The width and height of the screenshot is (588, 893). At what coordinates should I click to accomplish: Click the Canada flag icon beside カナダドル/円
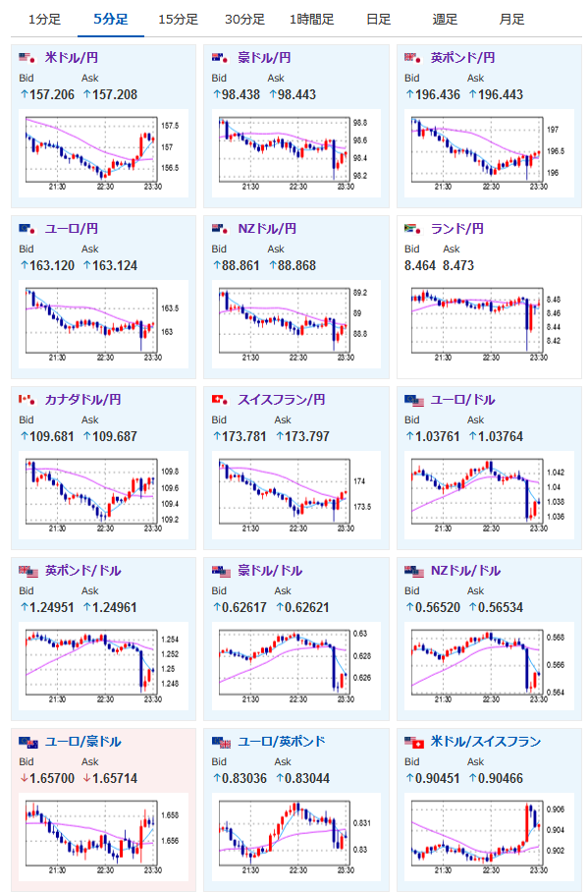(x=27, y=399)
